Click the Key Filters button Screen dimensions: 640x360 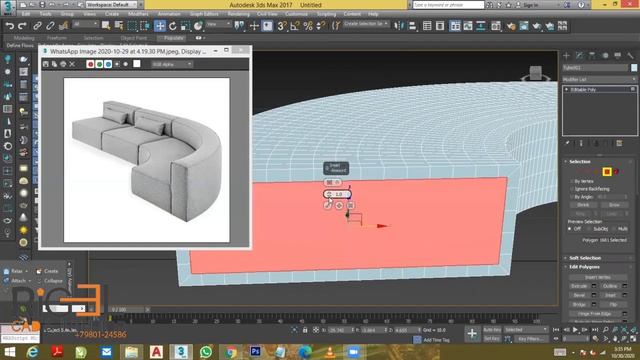pos(530,339)
